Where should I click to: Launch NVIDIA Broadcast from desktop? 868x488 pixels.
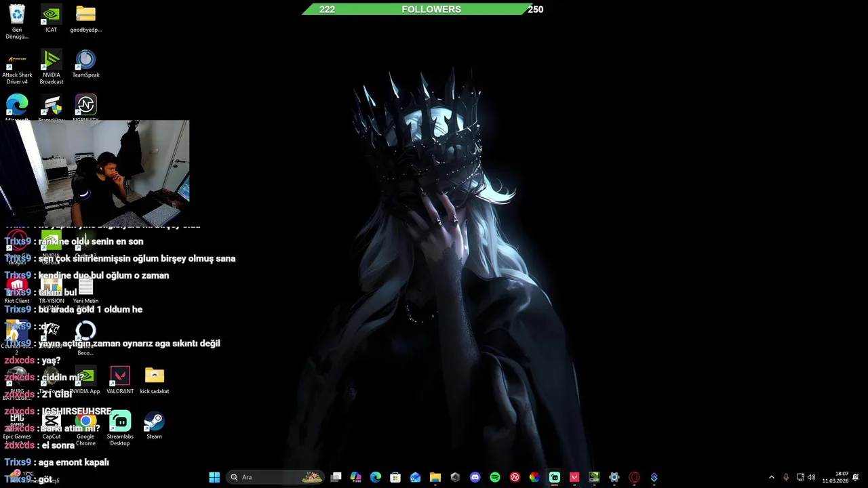tap(51, 67)
